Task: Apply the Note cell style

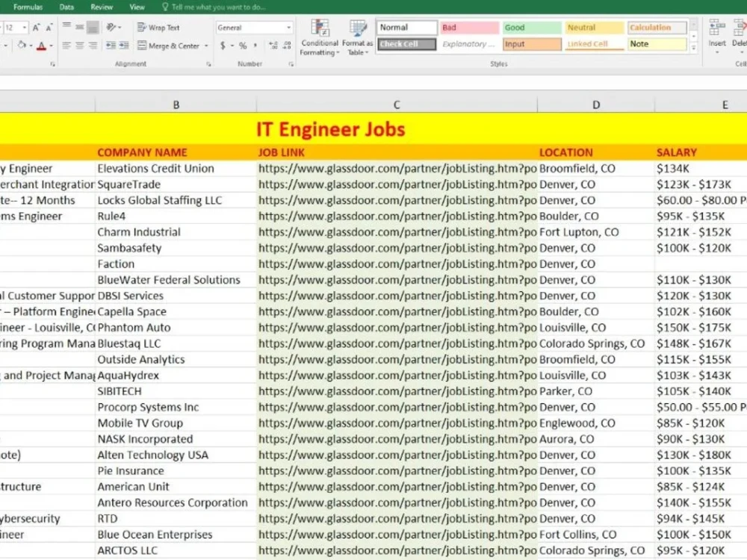Action: [657, 44]
